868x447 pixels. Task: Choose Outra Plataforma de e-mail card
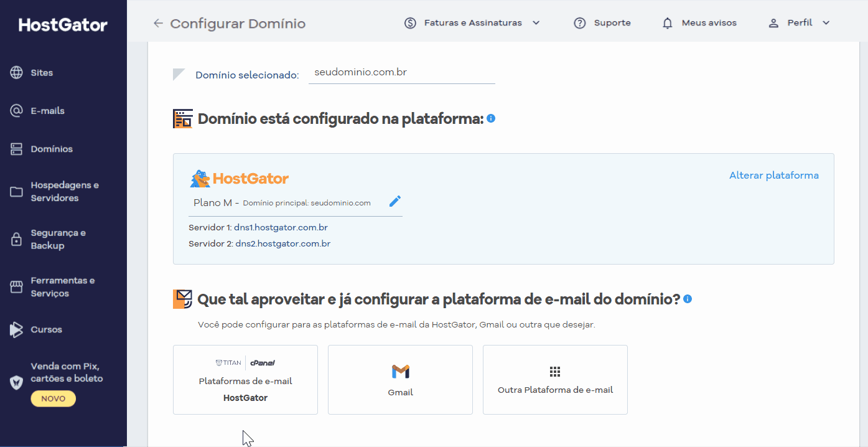pyautogui.click(x=555, y=380)
